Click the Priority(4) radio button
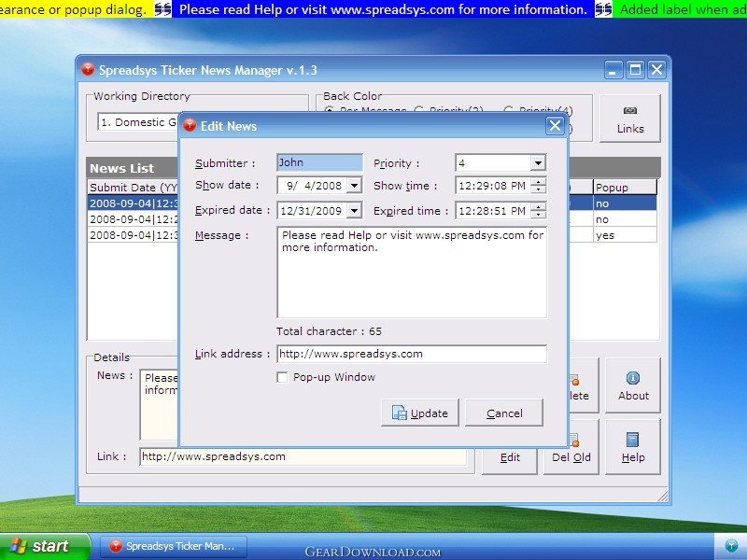Screen dimensions: 747x560 tap(508, 110)
